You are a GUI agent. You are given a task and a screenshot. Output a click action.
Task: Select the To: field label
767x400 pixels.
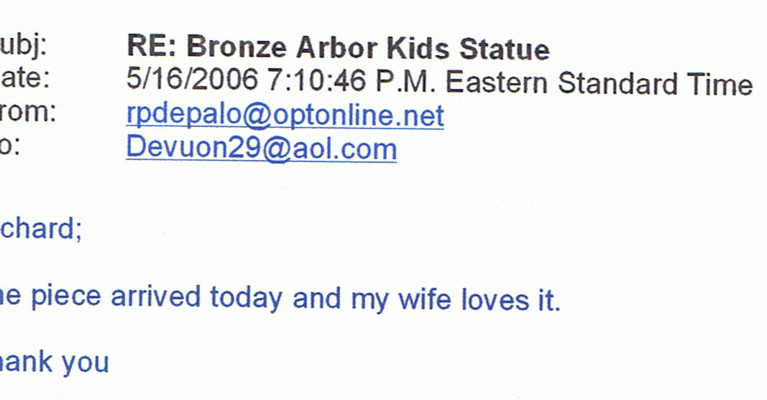click(10, 146)
